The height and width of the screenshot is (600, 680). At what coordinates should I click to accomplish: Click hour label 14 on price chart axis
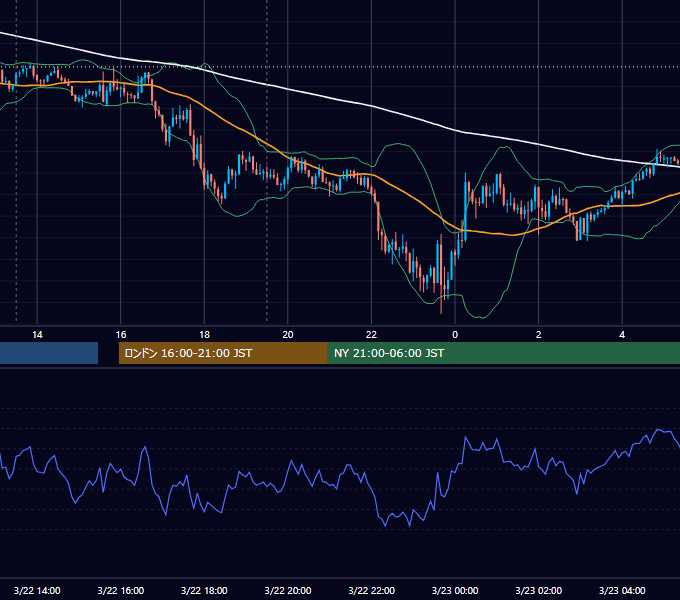coord(37,335)
